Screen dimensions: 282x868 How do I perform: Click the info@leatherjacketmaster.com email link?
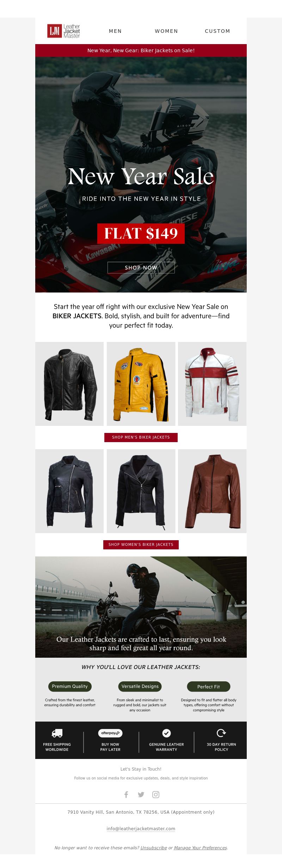click(141, 828)
